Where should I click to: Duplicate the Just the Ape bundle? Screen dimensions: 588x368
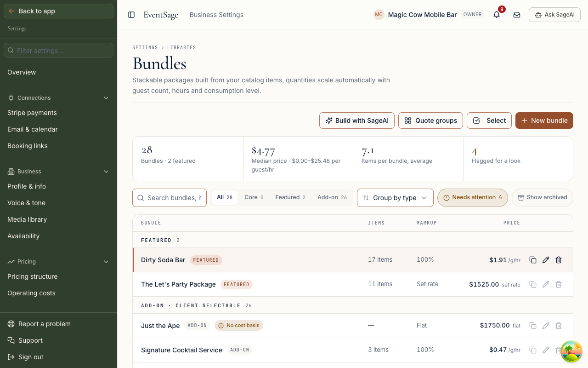[533, 326]
